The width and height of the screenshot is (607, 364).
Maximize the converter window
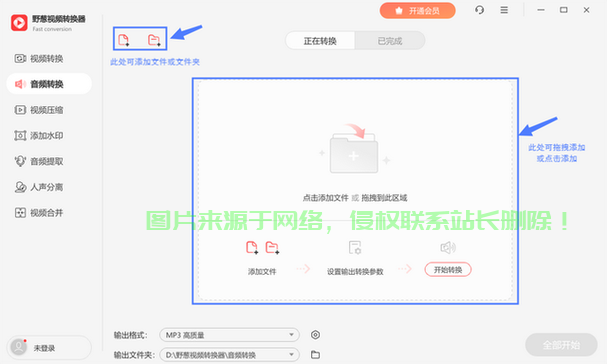point(564,10)
